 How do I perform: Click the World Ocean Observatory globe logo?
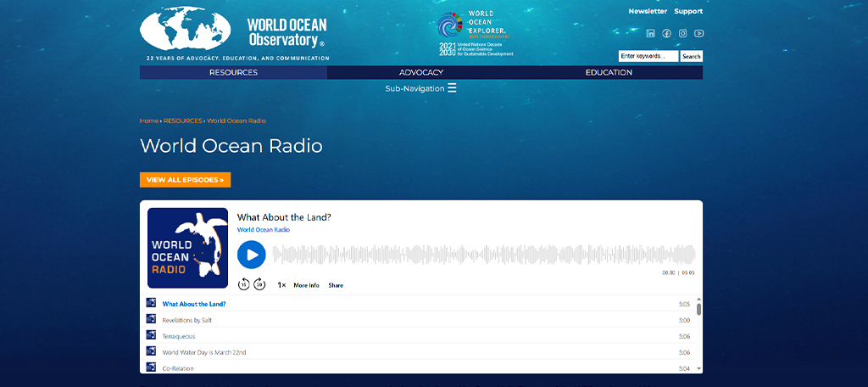point(186,29)
